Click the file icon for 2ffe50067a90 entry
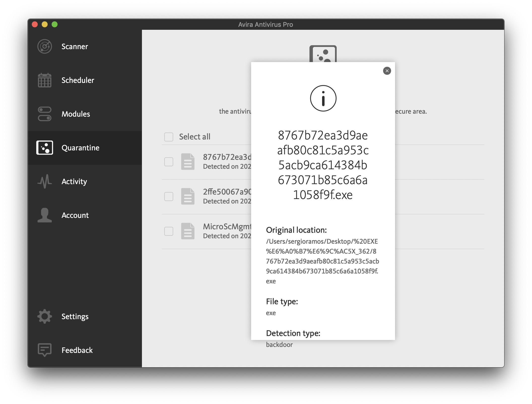 pyautogui.click(x=188, y=196)
